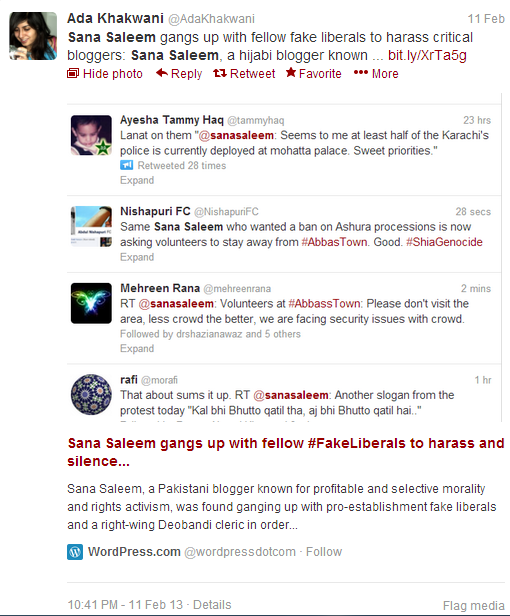
Task: Click the Nishapuri FC avatar image
Action: pyautogui.click(x=91, y=226)
